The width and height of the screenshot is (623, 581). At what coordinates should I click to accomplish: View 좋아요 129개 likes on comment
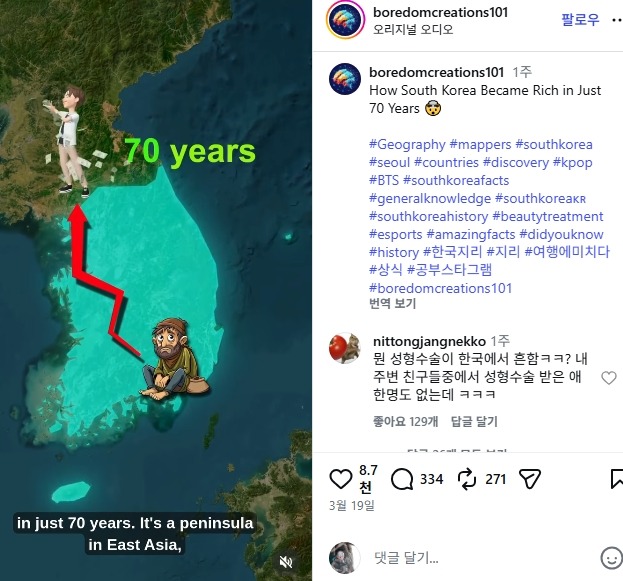pyautogui.click(x=405, y=421)
